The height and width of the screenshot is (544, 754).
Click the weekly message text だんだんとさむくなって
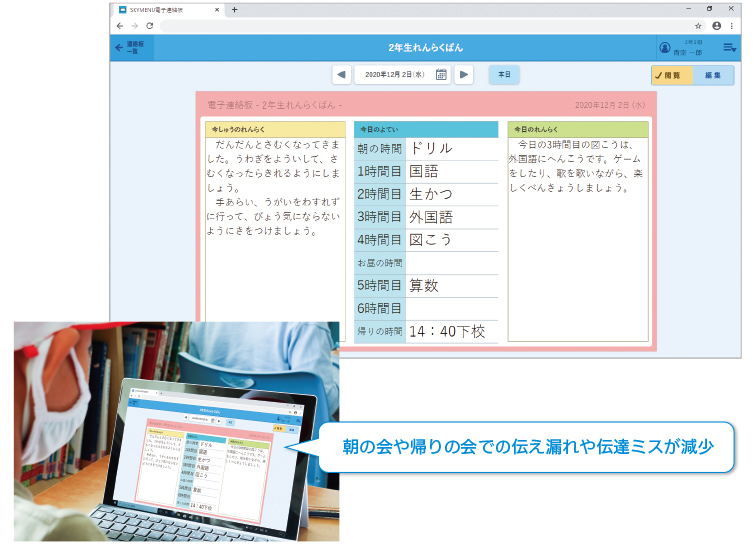(274, 188)
